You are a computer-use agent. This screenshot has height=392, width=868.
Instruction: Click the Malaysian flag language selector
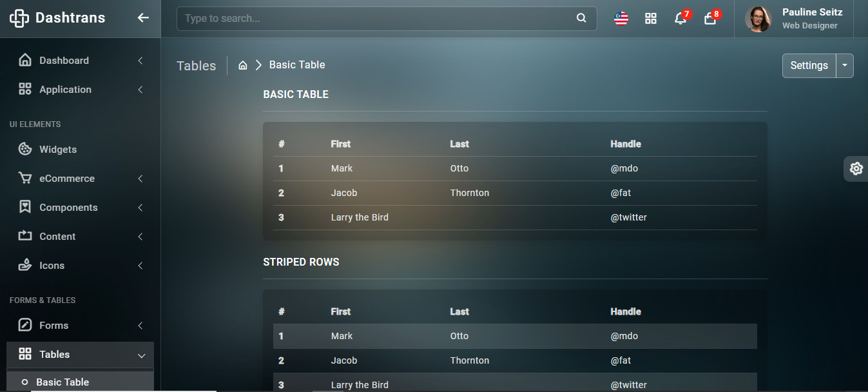click(621, 18)
